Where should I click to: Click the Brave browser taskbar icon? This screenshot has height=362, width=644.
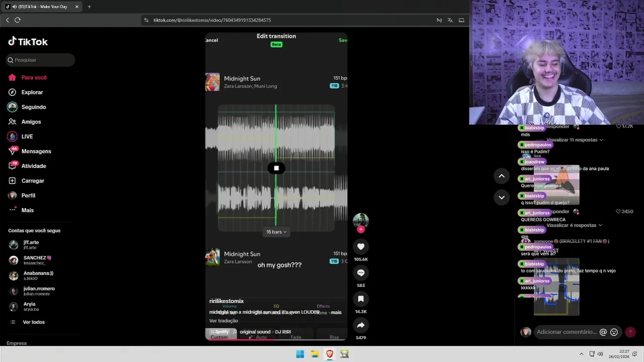tap(330, 354)
